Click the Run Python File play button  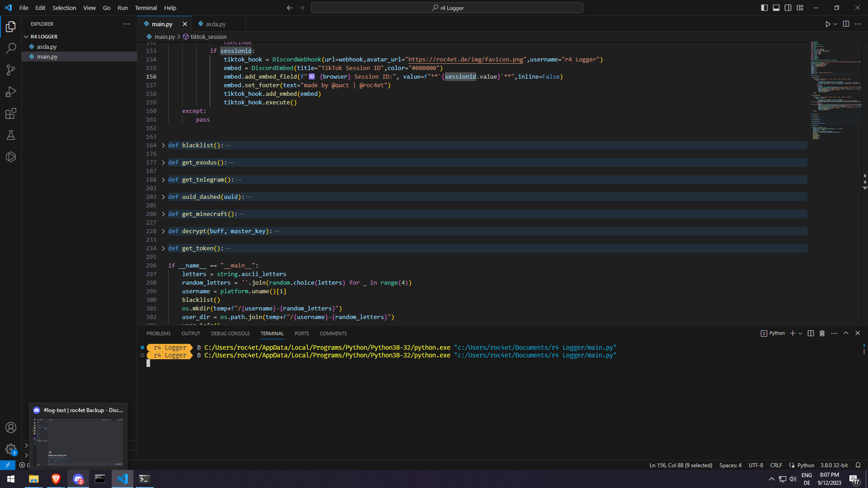tap(827, 24)
